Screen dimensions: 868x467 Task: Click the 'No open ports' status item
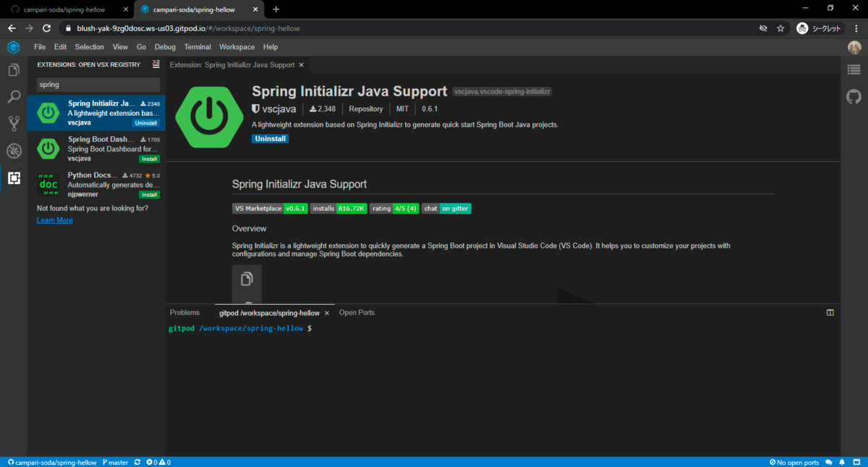(x=793, y=462)
